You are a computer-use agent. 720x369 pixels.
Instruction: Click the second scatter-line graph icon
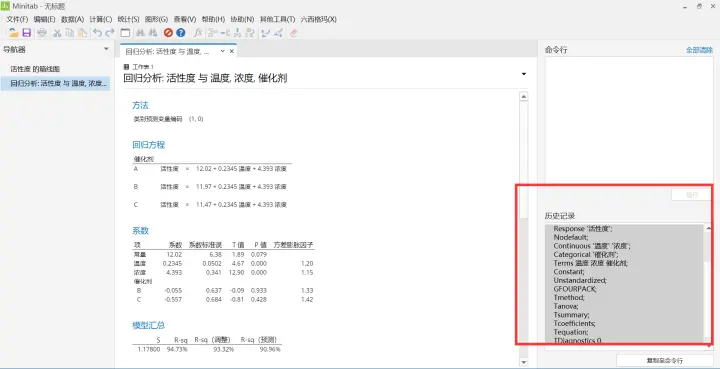[x=278, y=33]
